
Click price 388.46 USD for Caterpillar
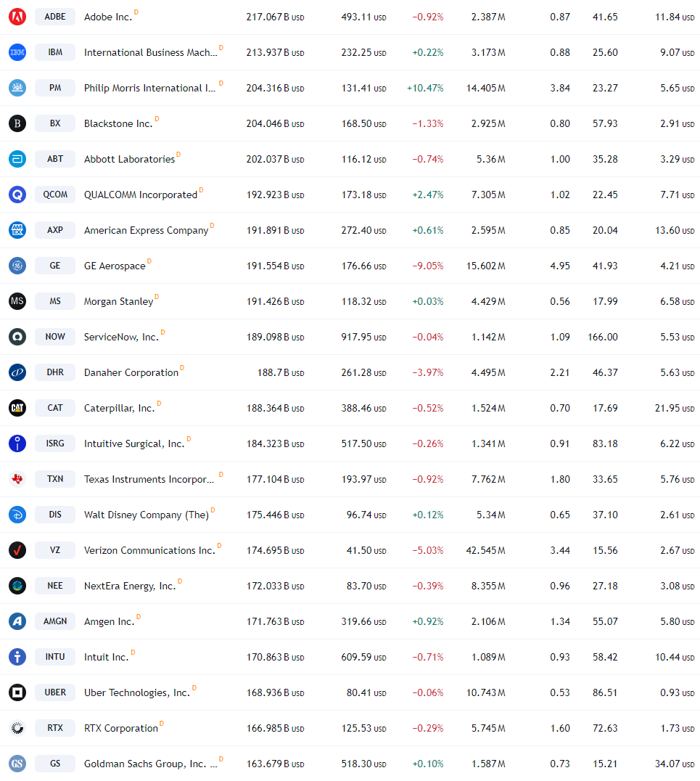point(364,408)
